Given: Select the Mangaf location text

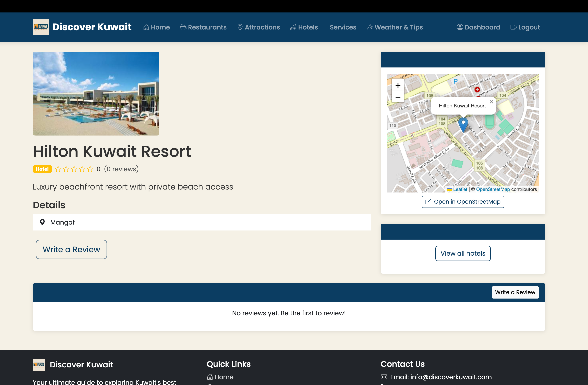Looking at the screenshot, I should coord(62,222).
